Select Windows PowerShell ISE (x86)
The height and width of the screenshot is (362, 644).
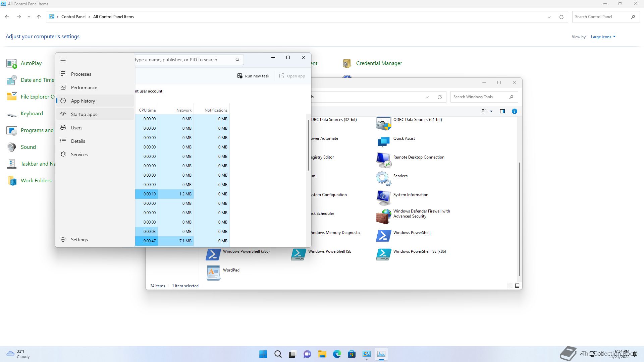(x=411, y=255)
